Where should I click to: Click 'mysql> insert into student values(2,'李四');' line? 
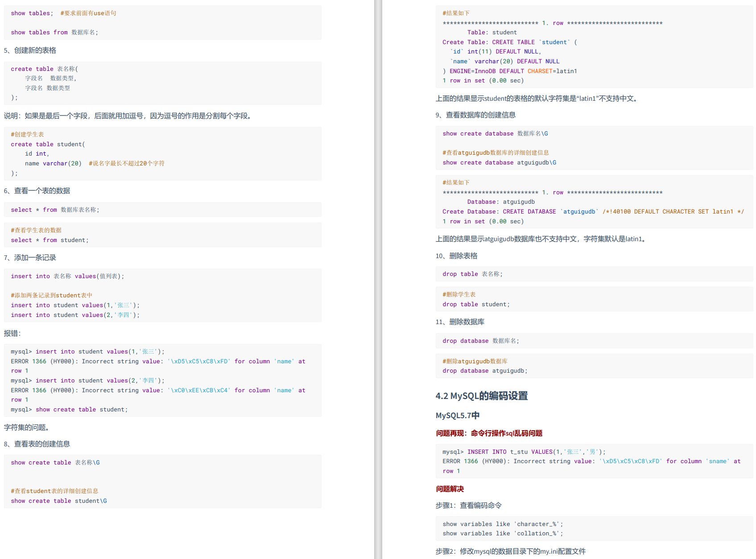(88, 381)
